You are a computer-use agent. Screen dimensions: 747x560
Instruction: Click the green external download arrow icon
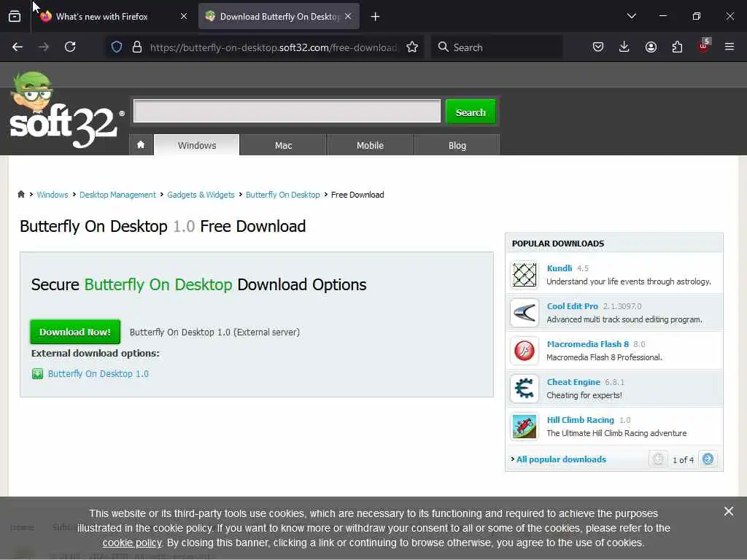click(x=38, y=374)
